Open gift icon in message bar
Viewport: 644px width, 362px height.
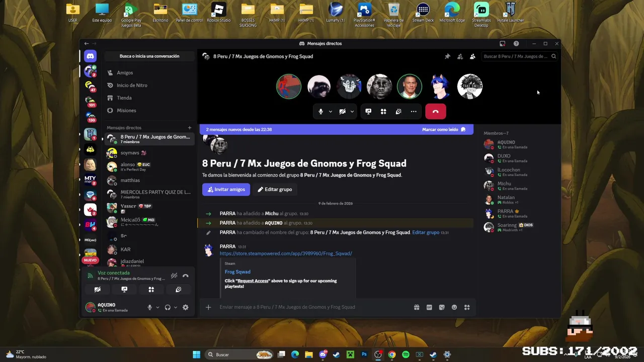coord(417,307)
